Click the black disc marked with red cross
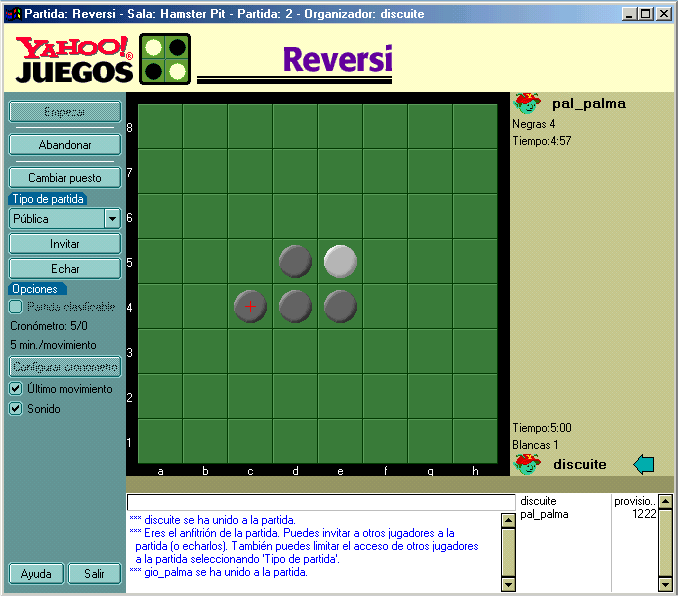678x596 pixels. tap(250, 306)
